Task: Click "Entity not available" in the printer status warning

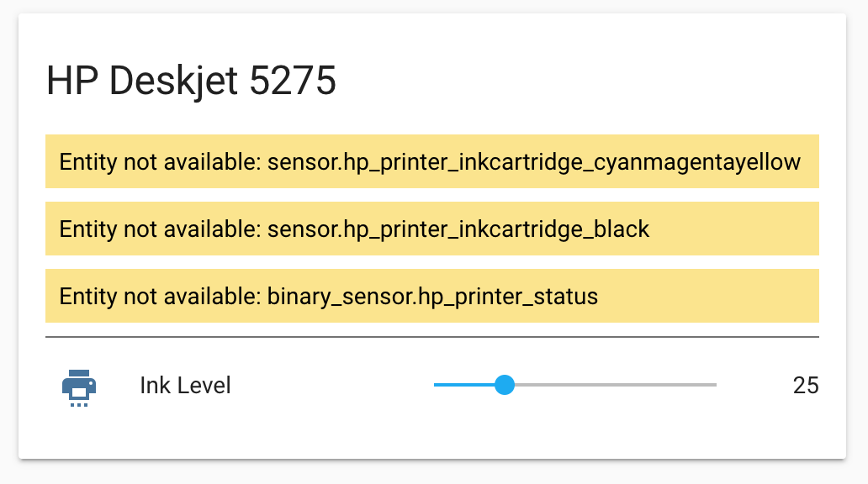Action: point(158,296)
